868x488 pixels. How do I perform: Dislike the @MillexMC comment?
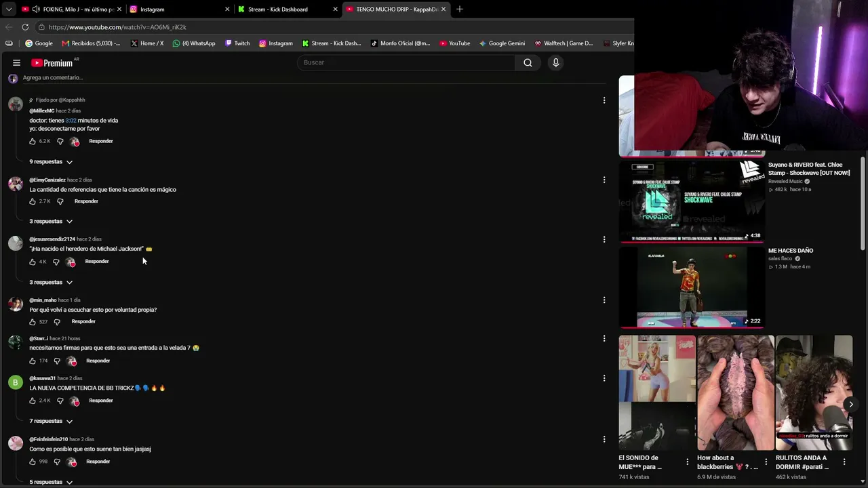point(60,141)
